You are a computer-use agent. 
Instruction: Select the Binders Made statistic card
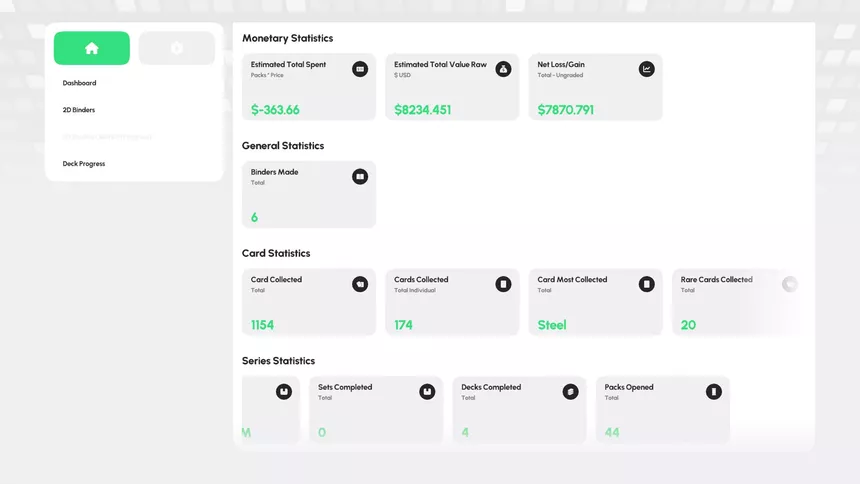point(309,194)
